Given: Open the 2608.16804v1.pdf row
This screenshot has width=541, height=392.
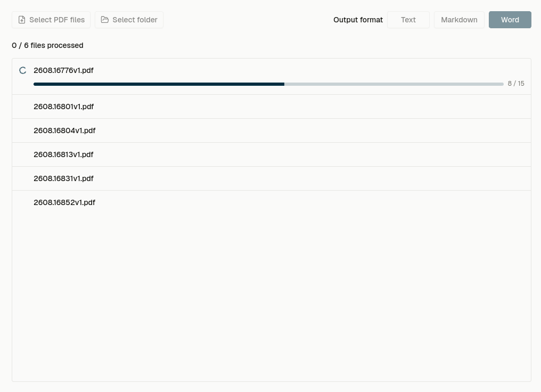Looking at the screenshot, I should point(272,130).
